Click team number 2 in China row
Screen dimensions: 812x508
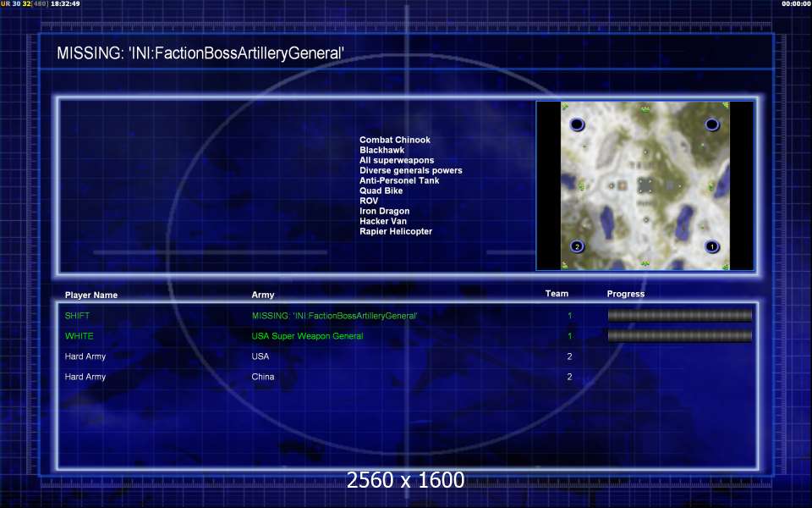pyautogui.click(x=569, y=377)
